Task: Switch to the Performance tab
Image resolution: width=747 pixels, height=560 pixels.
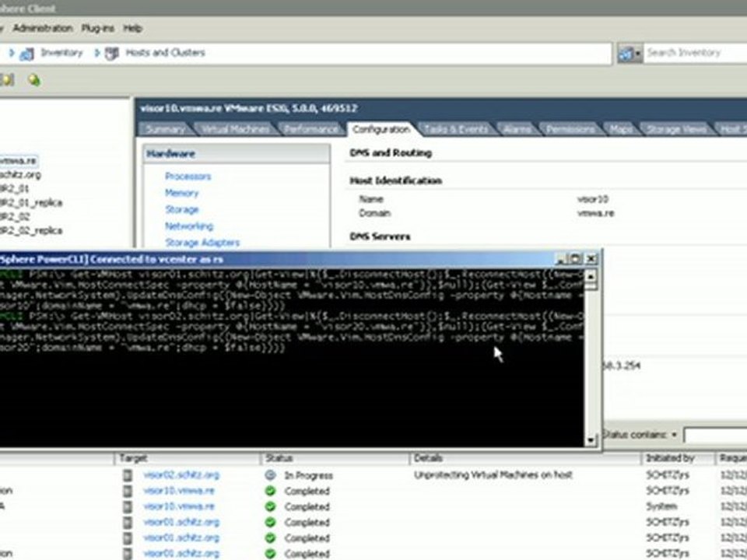Action: [x=310, y=129]
